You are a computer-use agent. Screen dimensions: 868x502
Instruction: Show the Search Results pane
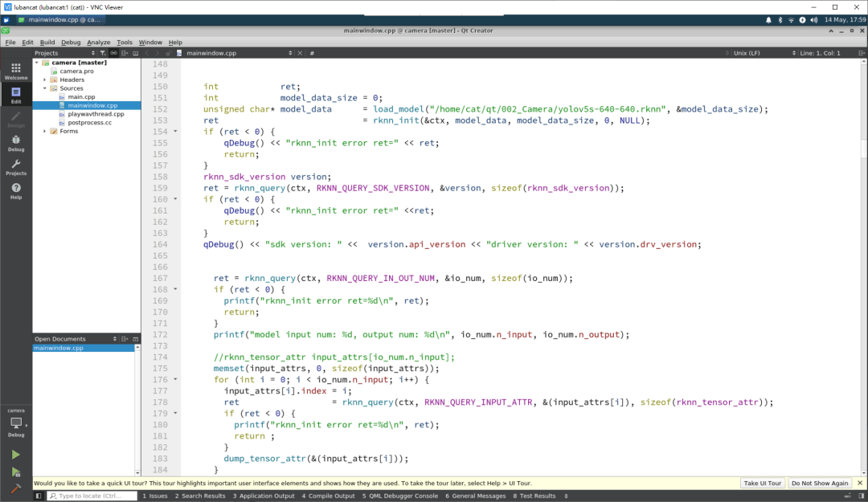pos(200,496)
